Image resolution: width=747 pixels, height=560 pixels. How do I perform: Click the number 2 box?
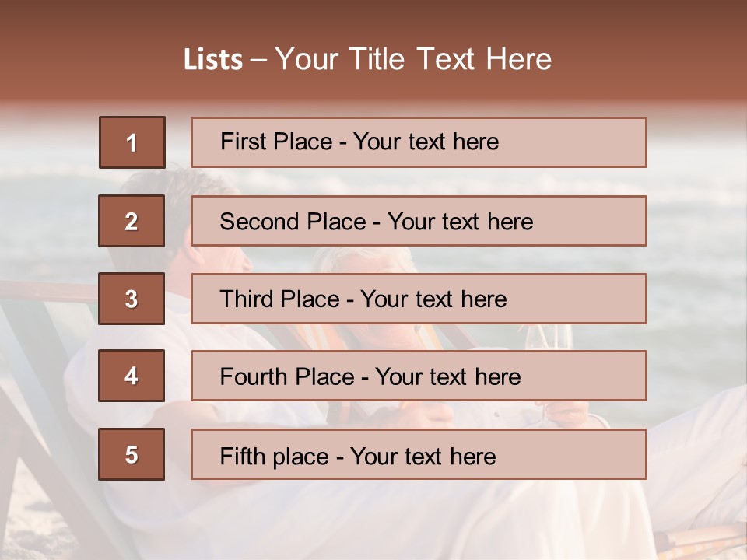click(x=132, y=221)
